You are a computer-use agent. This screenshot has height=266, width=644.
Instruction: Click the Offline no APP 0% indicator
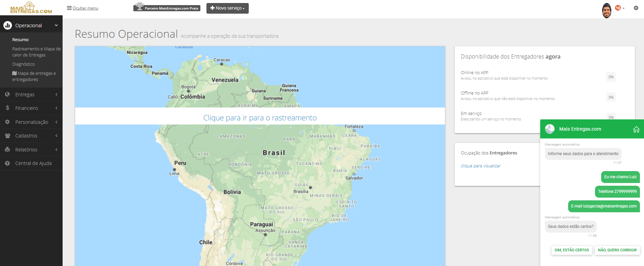pyautogui.click(x=611, y=97)
